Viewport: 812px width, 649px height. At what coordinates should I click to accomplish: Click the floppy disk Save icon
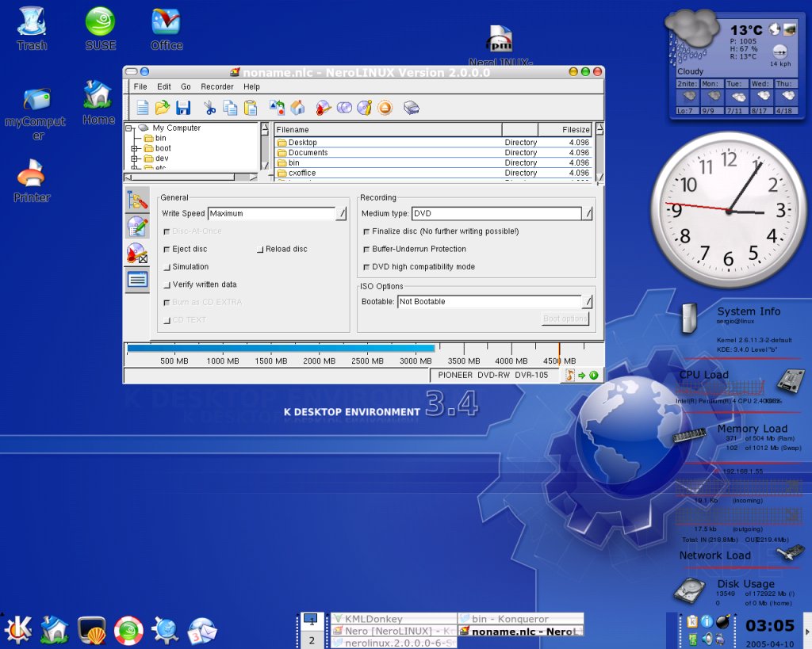(183, 108)
